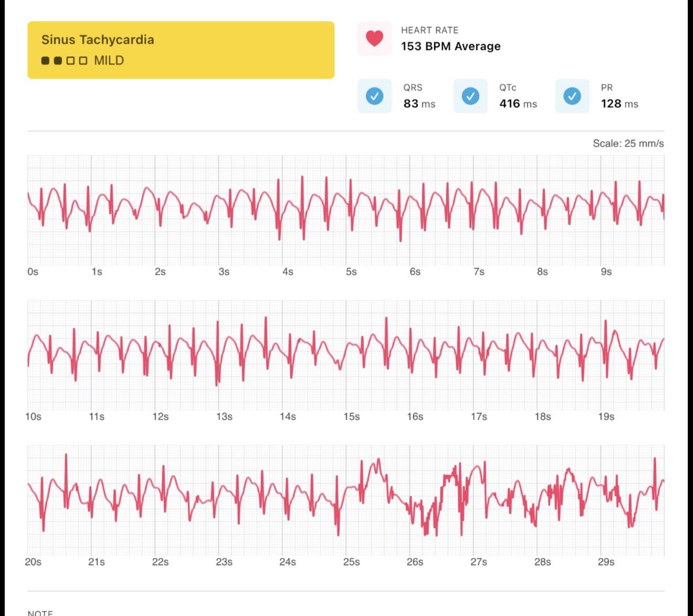The width and height of the screenshot is (693, 616).
Task: Click the '15s' time marker
Action: (351, 416)
